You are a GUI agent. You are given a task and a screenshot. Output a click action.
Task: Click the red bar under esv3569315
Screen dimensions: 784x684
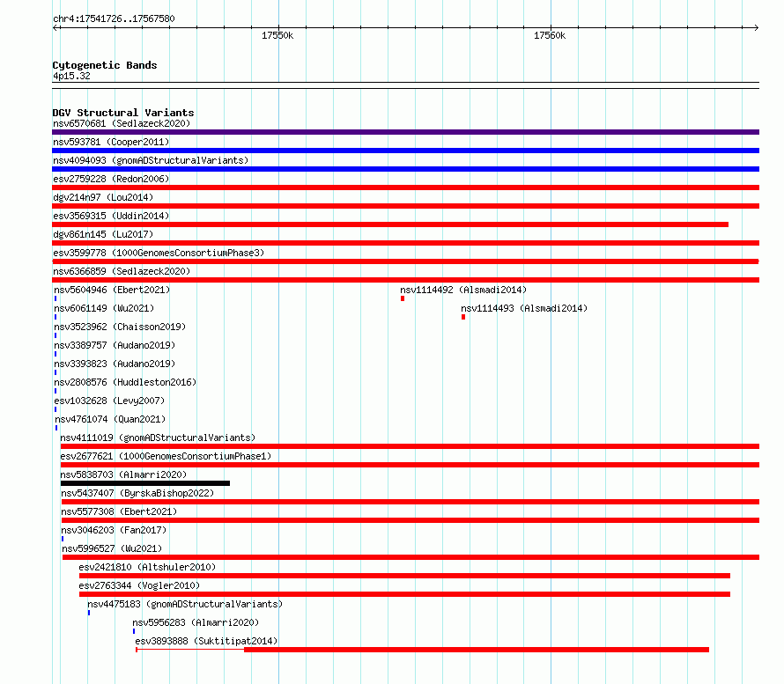pos(390,224)
